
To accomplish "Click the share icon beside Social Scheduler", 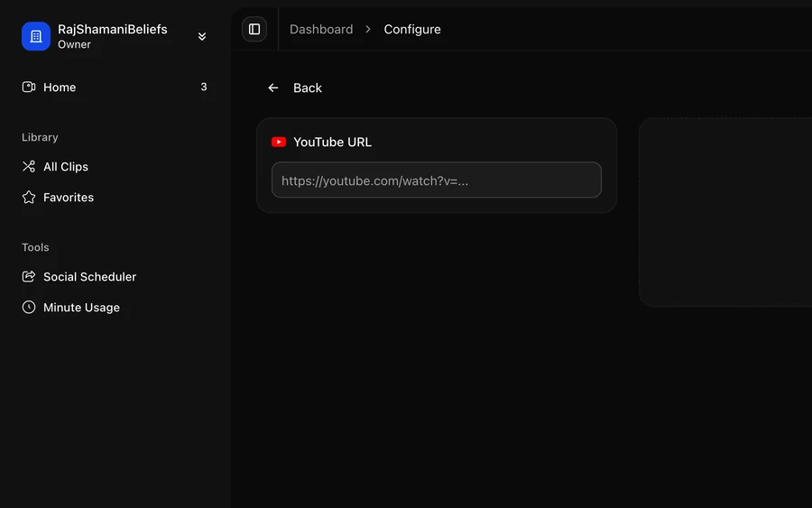I will (29, 276).
